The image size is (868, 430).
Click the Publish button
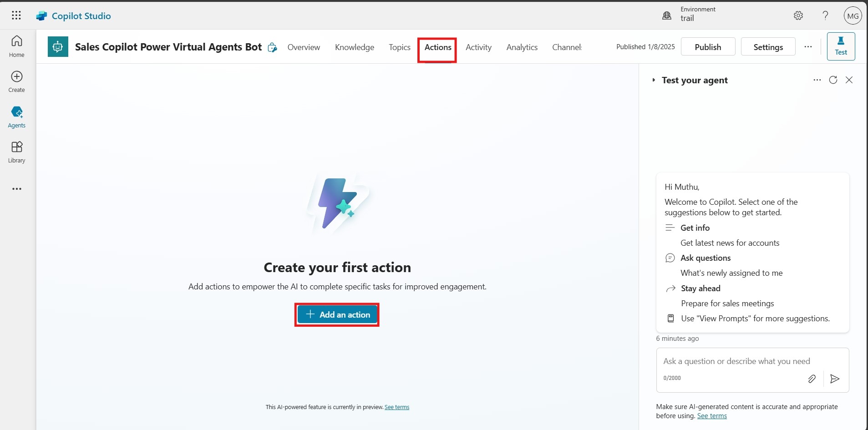(x=708, y=47)
